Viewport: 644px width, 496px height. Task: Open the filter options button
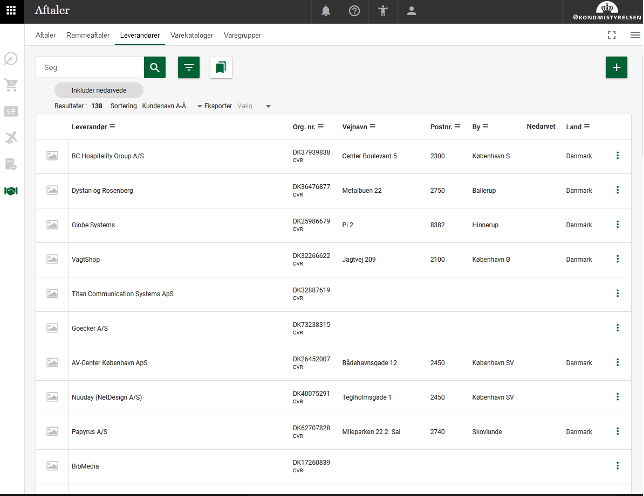[x=189, y=67]
